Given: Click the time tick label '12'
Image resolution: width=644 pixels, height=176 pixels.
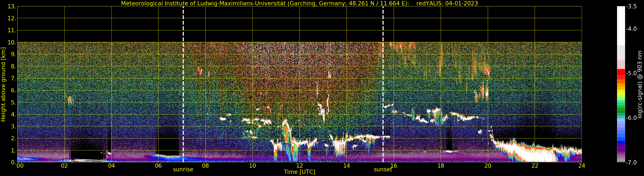Looking at the screenshot, I should [300, 166].
